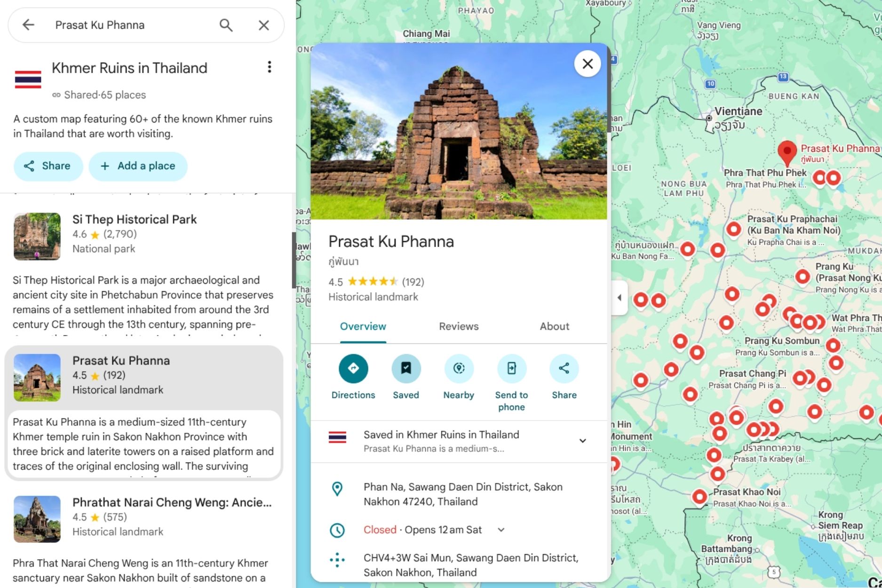Copy the Phan Na address text
The height and width of the screenshot is (588, 882).
click(463, 494)
